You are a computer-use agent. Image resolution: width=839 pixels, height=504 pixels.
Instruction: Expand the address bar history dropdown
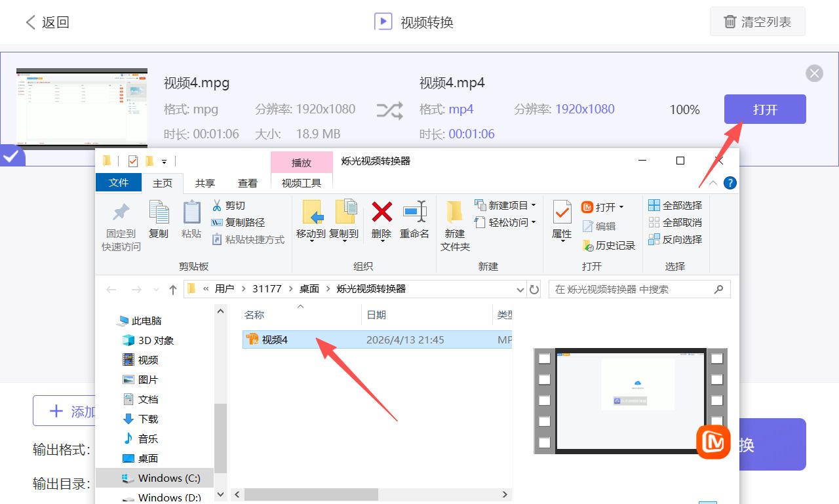pyautogui.click(x=520, y=289)
